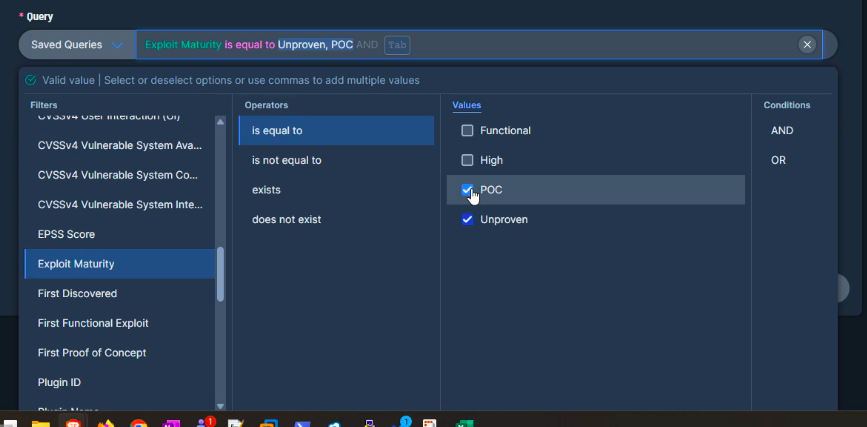Pick the First Discovered filter
867x427 pixels.
[77, 293]
